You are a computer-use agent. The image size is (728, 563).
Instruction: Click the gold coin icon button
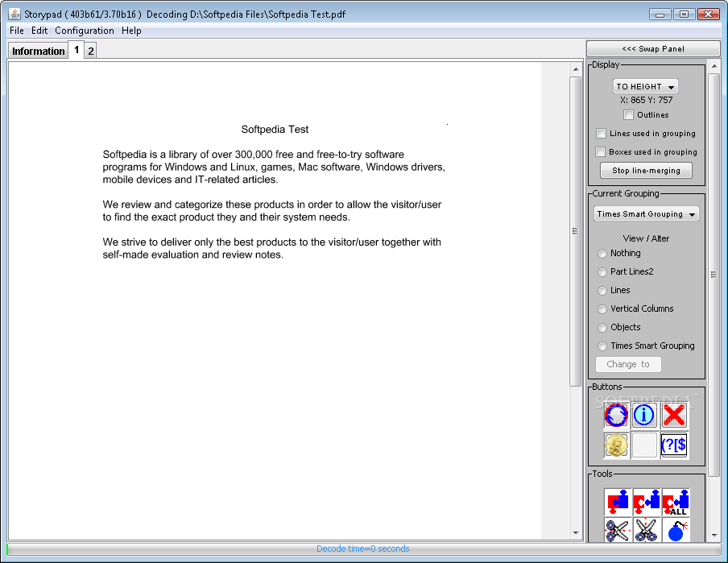tap(616, 445)
